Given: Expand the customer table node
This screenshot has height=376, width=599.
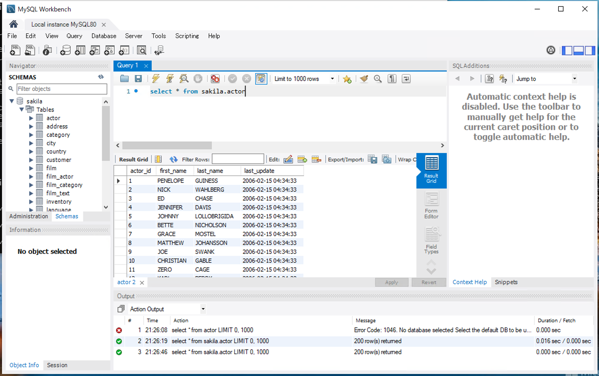Looking at the screenshot, I should (31, 160).
